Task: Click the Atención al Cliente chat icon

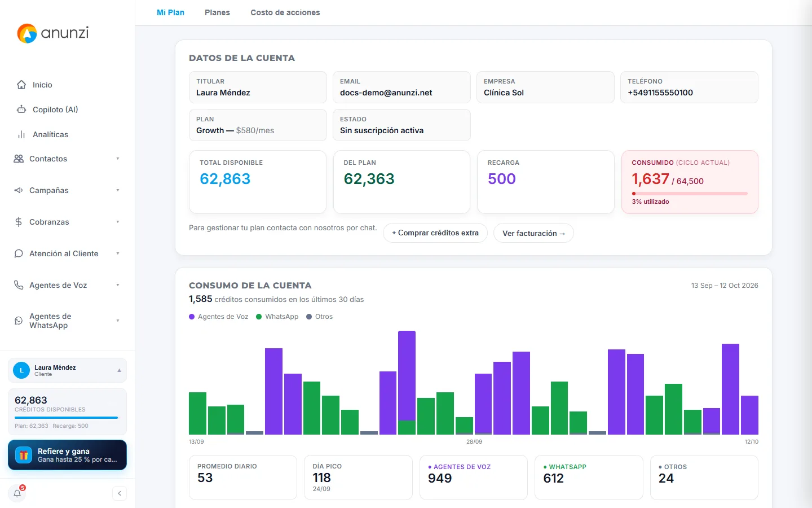Action: coord(19,253)
